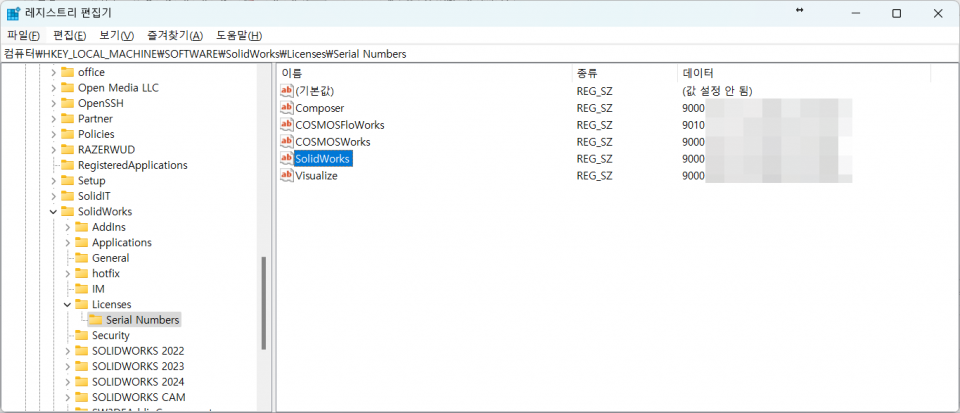Select the Applications folder icon
Screen dimensions: 960x413
pyautogui.click(x=81, y=242)
